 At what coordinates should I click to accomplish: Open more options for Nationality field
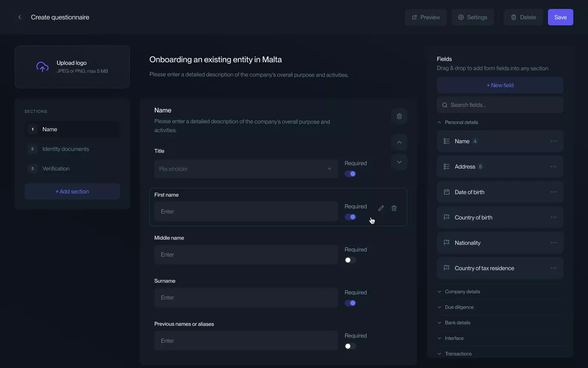click(554, 243)
